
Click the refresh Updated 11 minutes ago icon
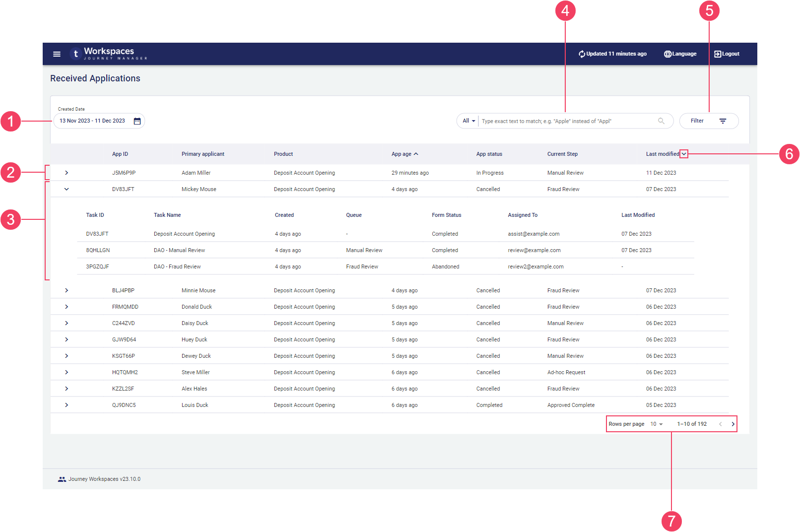coord(582,54)
